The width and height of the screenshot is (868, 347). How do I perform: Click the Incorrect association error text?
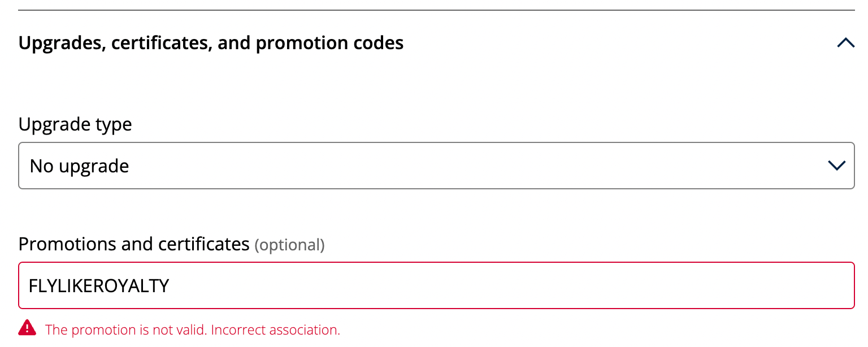point(276,329)
